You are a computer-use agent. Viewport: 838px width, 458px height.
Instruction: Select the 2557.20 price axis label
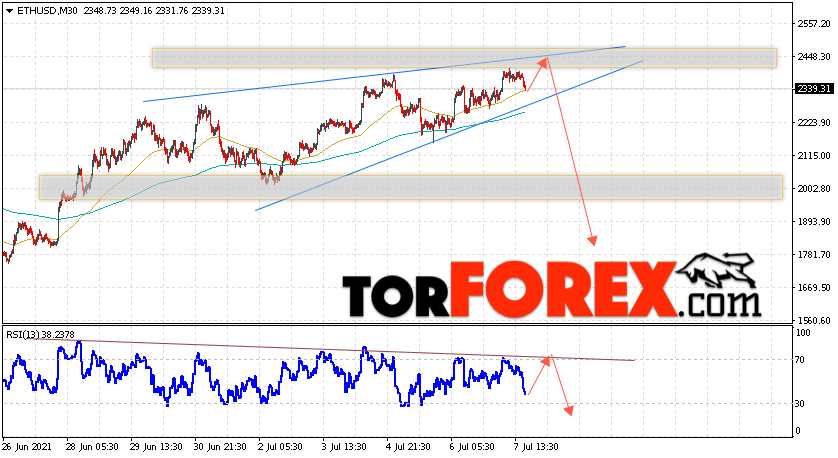(x=813, y=24)
